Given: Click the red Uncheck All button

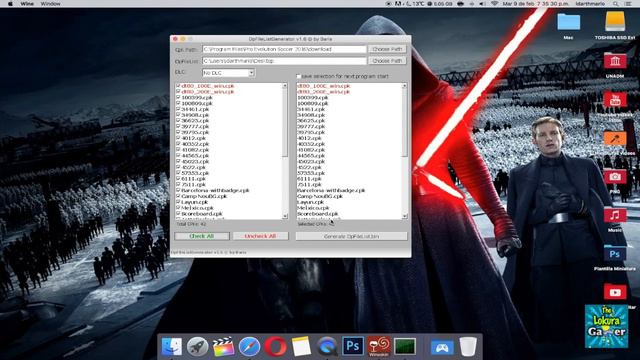Looking at the screenshot, I should pyautogui.click(x=260, y=236).
